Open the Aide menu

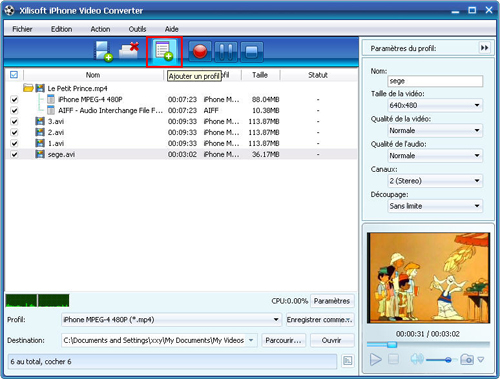click(x=172, y=29)
